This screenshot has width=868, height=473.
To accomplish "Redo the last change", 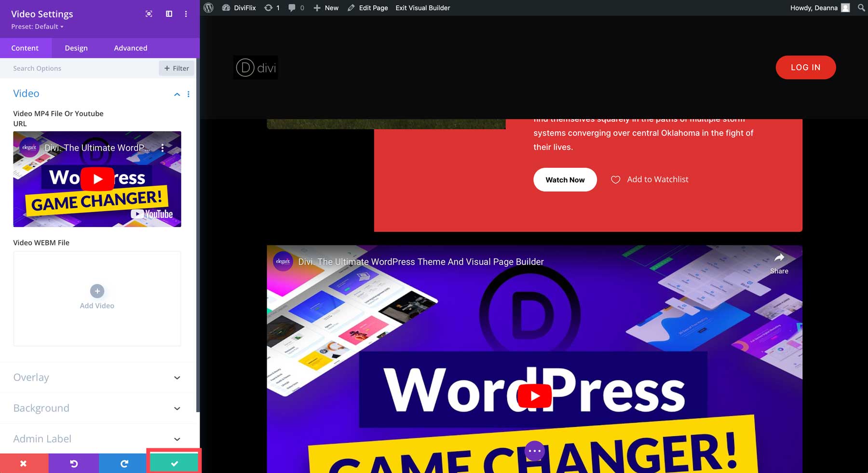I will (x=124, y=463).
